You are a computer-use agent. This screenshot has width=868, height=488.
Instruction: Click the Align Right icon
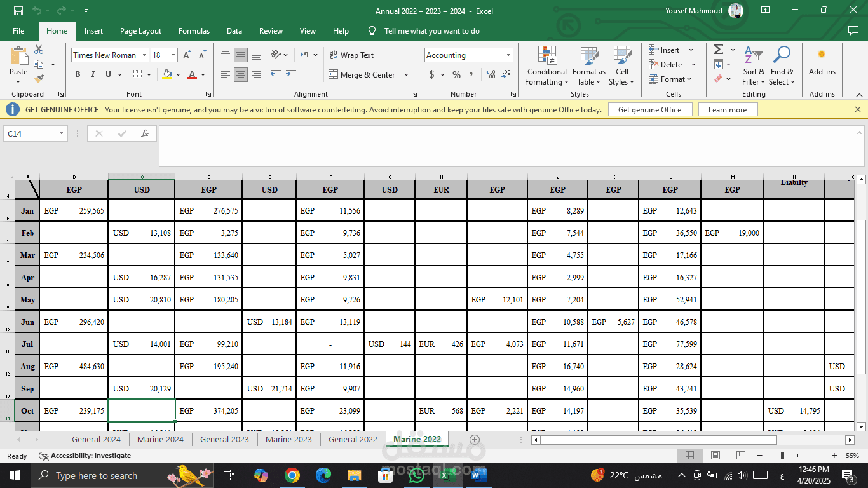click(255, 74)
